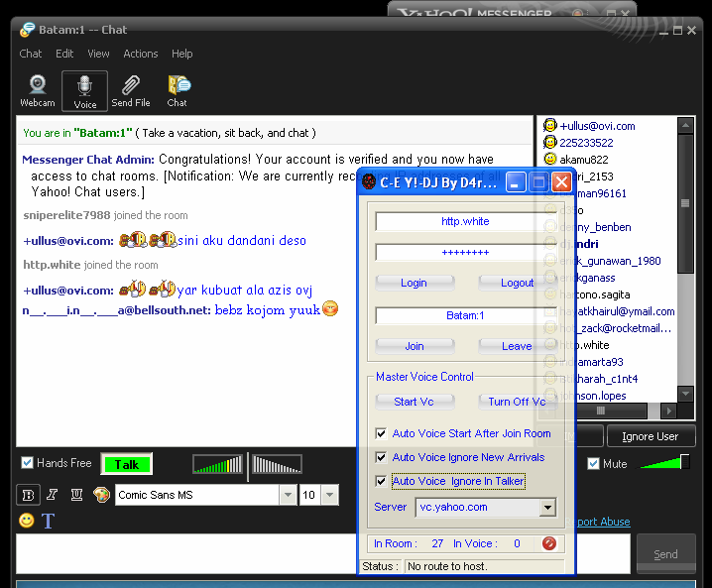Click the Ignore User button

(x=651, y=436)
